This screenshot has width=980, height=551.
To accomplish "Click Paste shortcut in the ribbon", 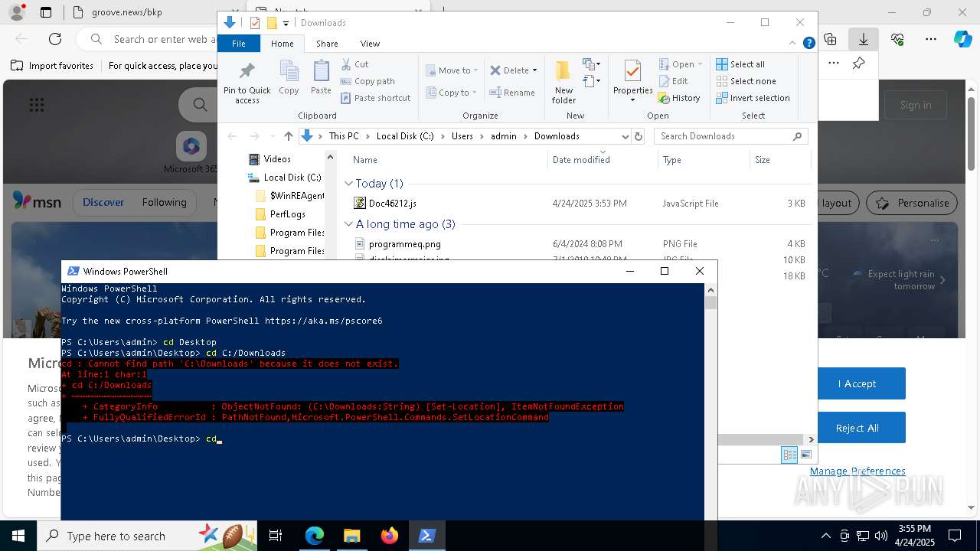I will (x=375, y=98).
